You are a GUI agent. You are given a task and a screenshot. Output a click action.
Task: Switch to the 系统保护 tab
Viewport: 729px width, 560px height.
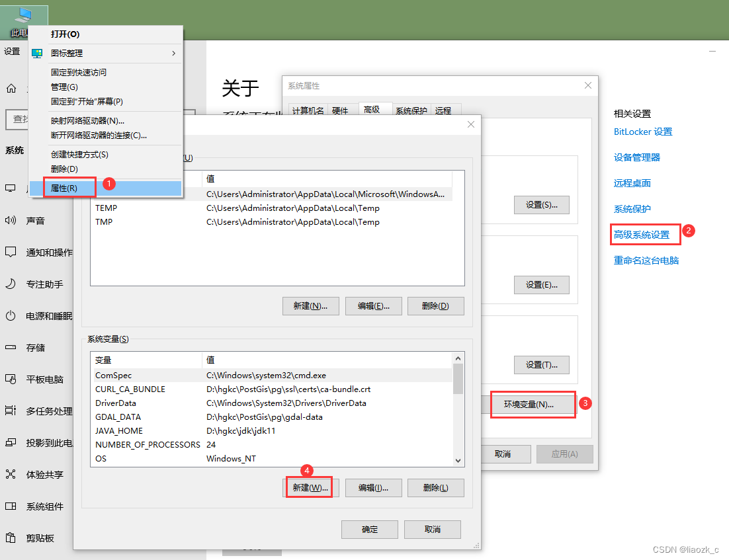pyautogui.click(x=411, y=110)
